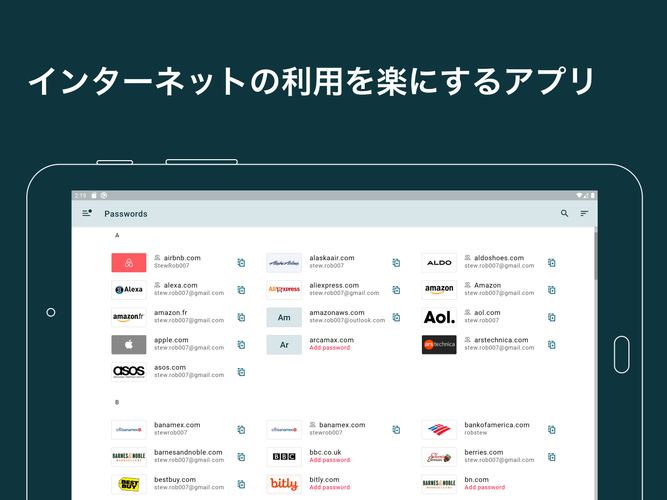Copy the banamex.com stewrob007 password, first column
The image size is (667, 500).
(x=241, y=429)
